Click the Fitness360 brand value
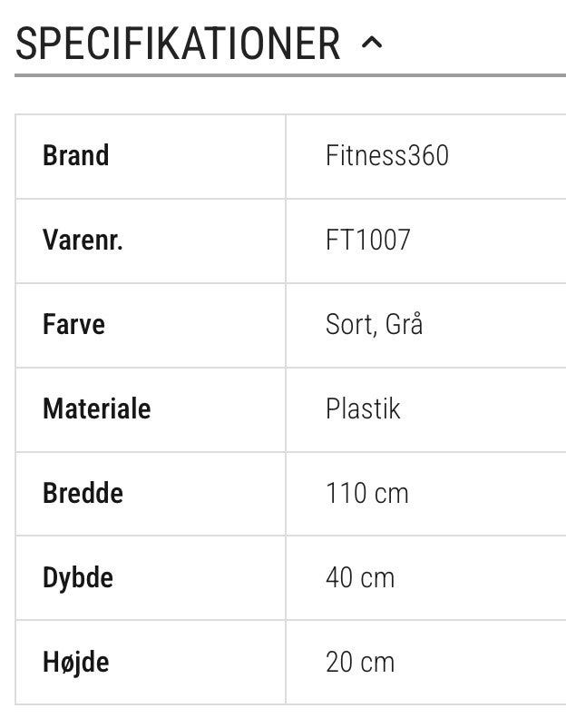Image resolution: width=566 pixels, height=728 pixels. 386,156
